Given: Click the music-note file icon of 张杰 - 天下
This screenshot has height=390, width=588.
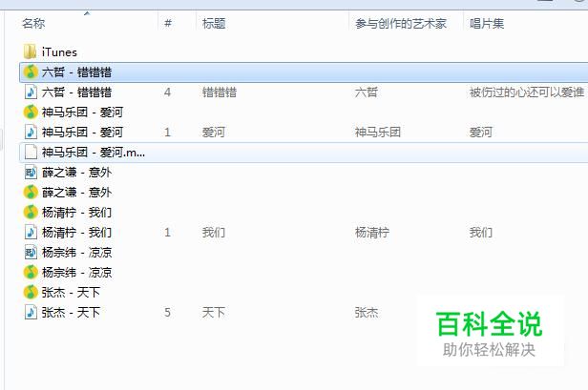Looking at the screenshot, I should [x=31, y=312].
